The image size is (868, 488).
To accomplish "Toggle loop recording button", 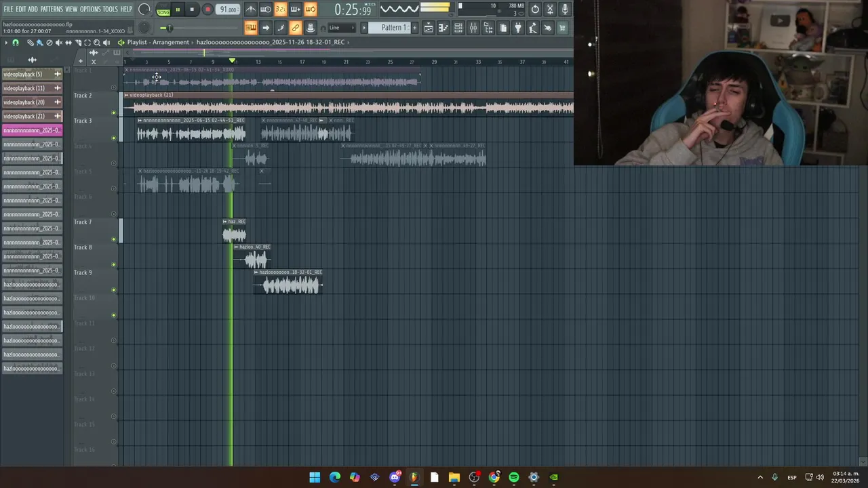I will point(311,9).
